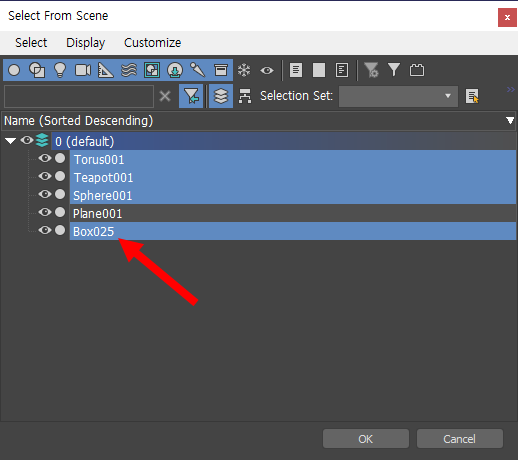518x460 pixels.
Task: Toggle Display Space Warps filter
Action: click(x=129, y=70)
